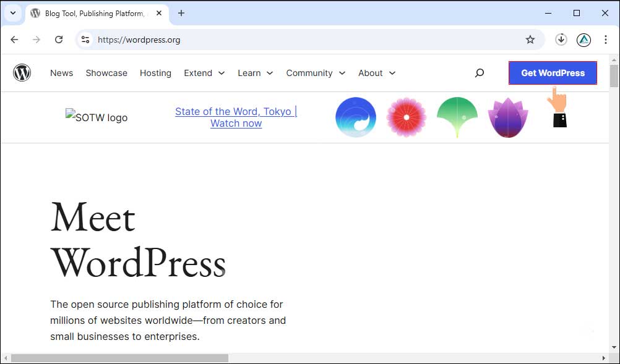Image resolution: width=620 pixels, height=364 pixels.
Task: Open the Showcase menu item
Action: pyautogui.click(x=106, y=73)
